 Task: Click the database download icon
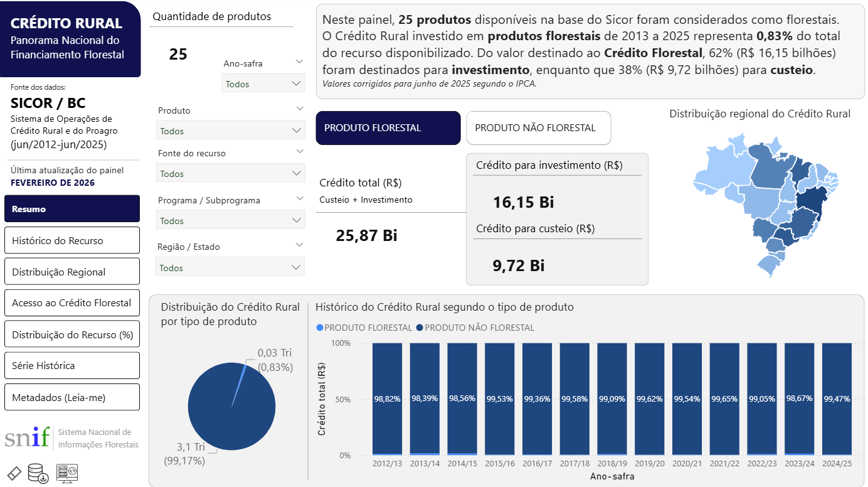coord(39,473)
